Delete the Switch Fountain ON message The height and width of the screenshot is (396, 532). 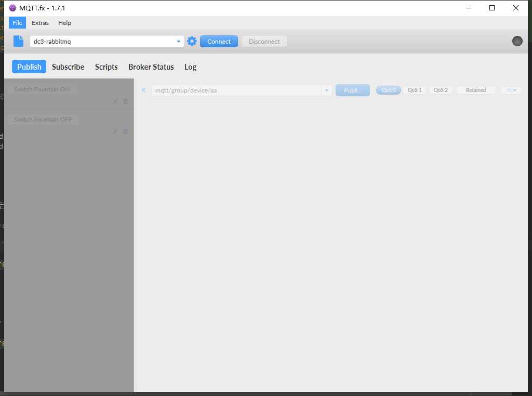125,101
